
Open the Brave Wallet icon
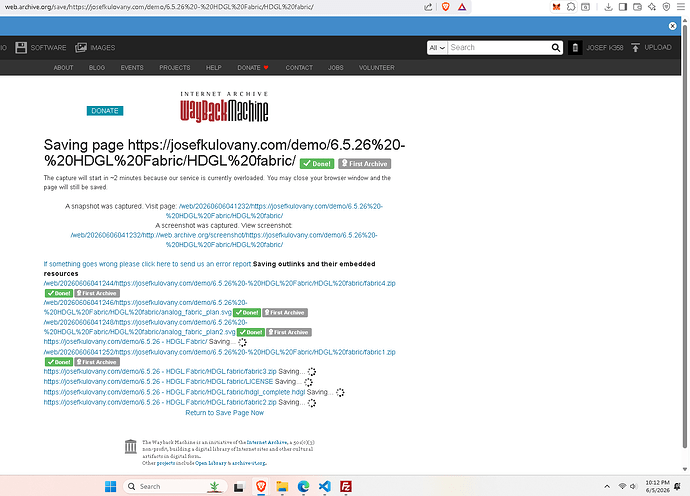pyautogui.click(x=637, y=7)
